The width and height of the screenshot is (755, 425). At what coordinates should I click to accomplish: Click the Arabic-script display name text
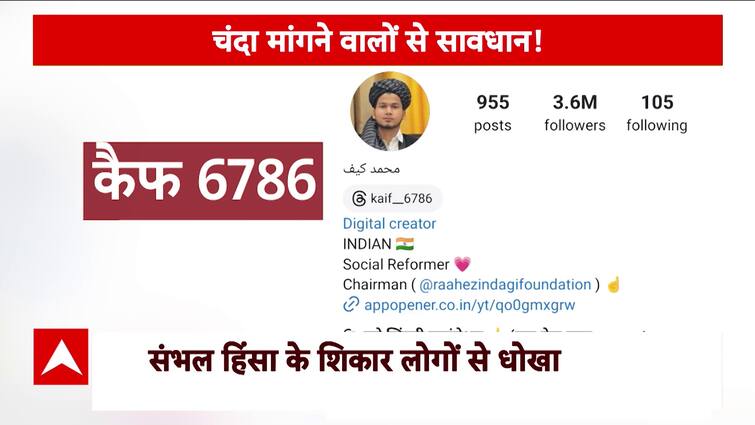pos(371,168)
